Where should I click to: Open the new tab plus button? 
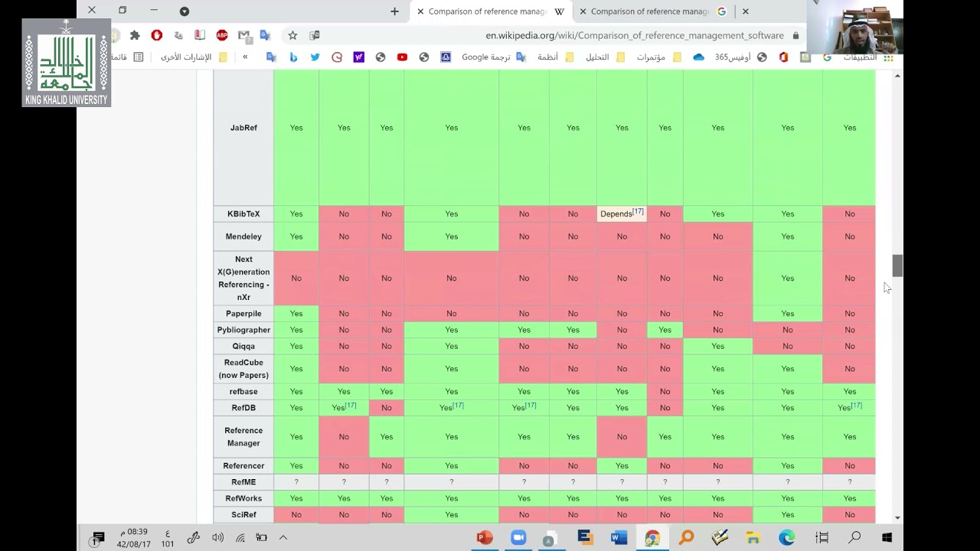pos(395,11)
